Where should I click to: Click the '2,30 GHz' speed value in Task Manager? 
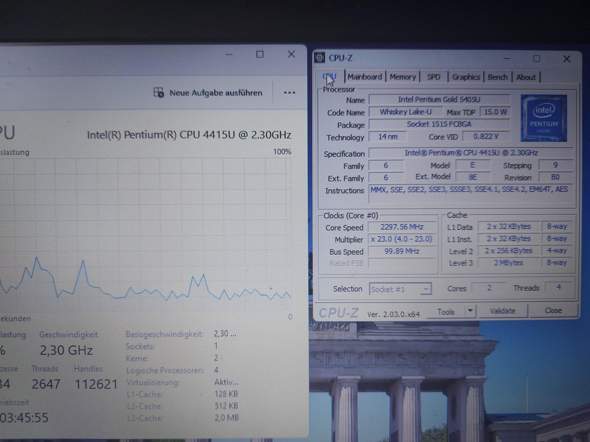coord(66,351)
